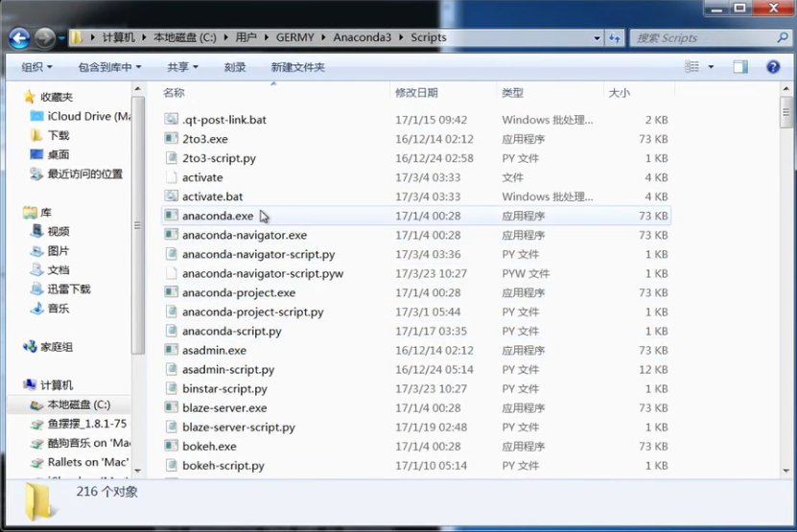
Task: Select 计算机 in the navigation pane
Action: (x=48, y=385)
